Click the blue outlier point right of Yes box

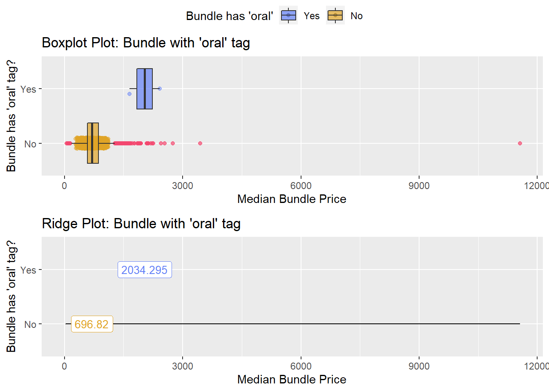tap(160, 89)
